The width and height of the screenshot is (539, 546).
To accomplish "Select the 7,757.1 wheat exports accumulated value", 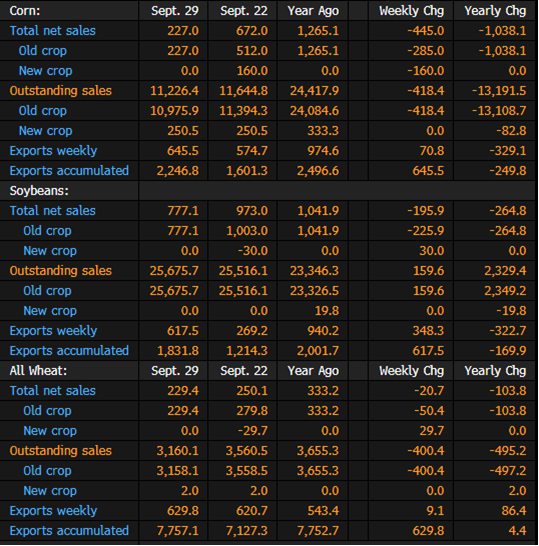I will pos(178,531).
